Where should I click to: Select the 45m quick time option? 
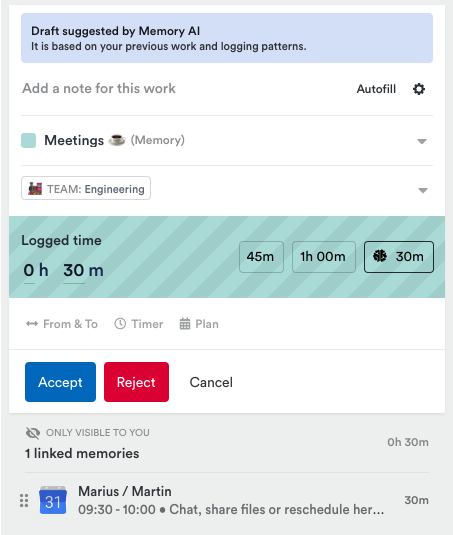(261, 257)
